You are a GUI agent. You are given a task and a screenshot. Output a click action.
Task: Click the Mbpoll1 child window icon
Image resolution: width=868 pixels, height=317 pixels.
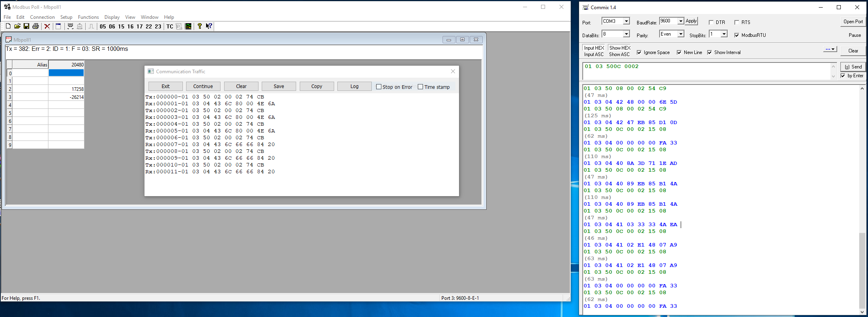click(x=8, y=40)
